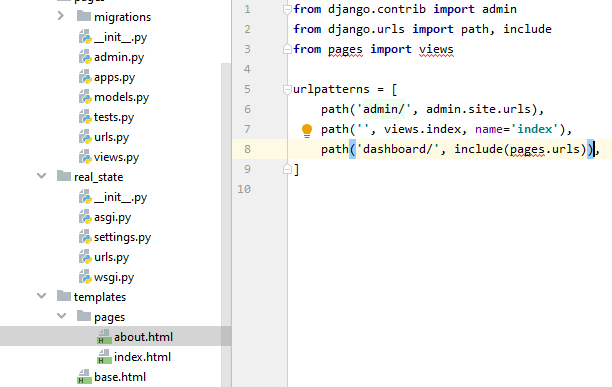The height and width of the screenshot is (387, 612).
Task: Select about.html in the project tree
Action: click(143, 337)
